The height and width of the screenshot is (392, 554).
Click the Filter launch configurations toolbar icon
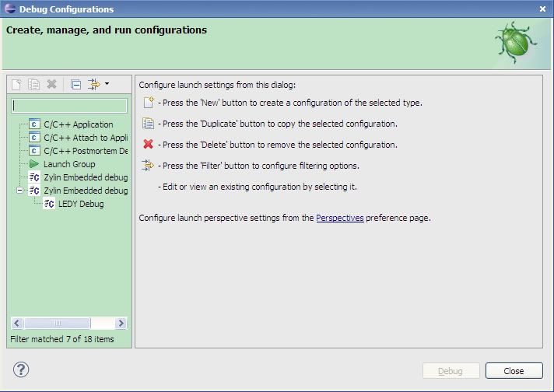pos(94,84)
